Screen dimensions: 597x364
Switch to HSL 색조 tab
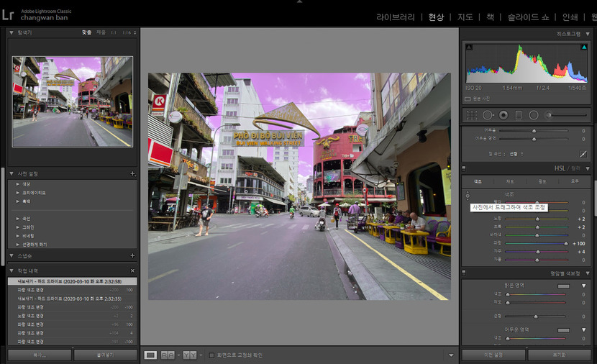click(478, 181)
